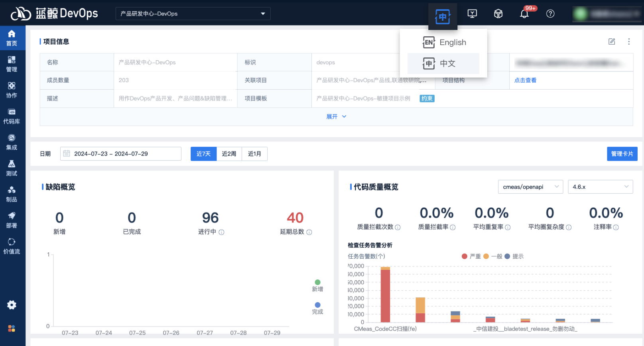Screen dimensions: 644x346
Task: Toggle the language switcher icon in header
Action: 443,17
